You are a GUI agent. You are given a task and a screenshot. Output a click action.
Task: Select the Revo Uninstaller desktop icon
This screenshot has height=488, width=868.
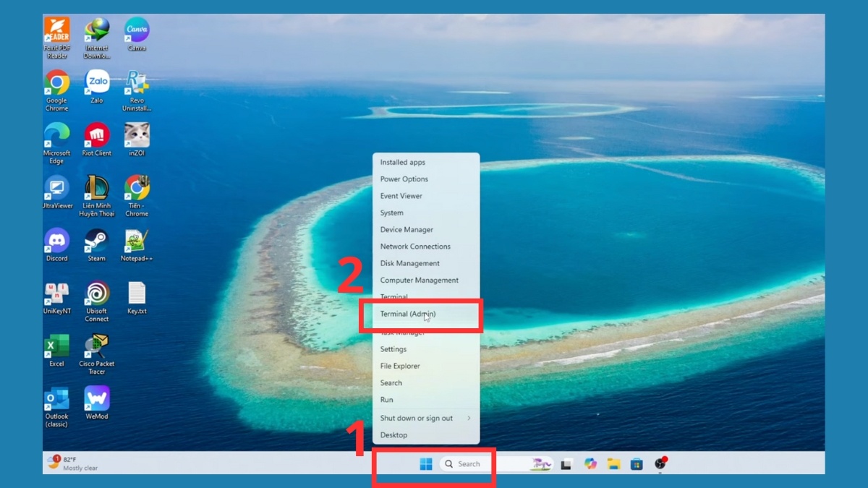tap(137, 90)
